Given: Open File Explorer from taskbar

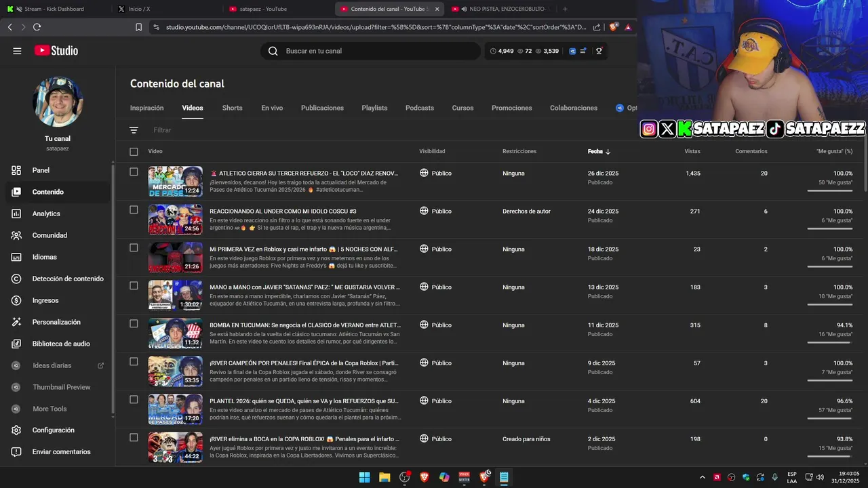Looking at the screenshot, I should [x=384, y=477].
